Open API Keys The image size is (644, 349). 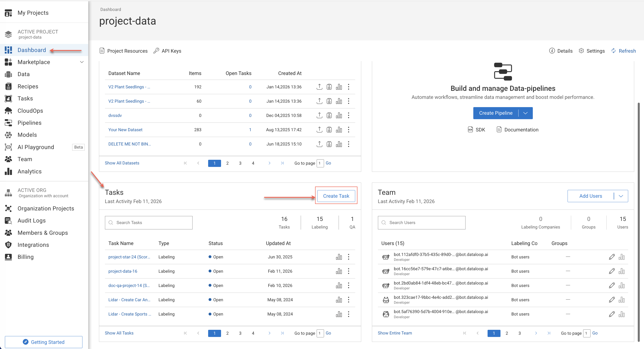(x=167, y=51)
